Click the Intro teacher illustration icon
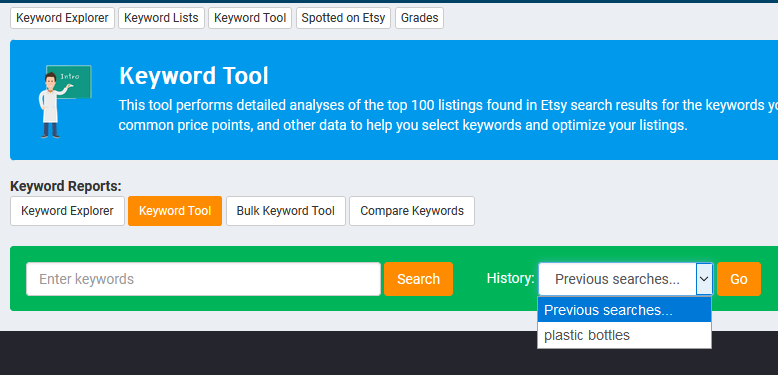This screenshot has height=375, width=778. [x=65, y=101]
